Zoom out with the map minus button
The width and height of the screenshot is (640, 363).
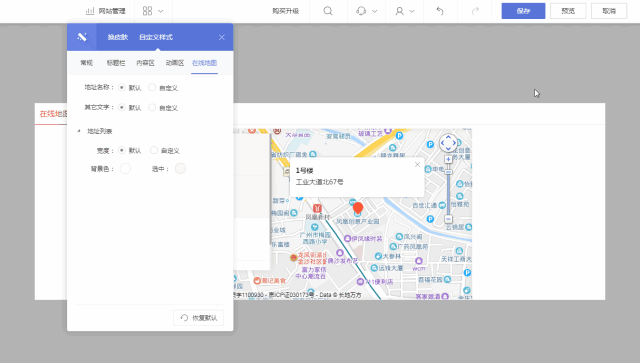[x=448, y=219]
